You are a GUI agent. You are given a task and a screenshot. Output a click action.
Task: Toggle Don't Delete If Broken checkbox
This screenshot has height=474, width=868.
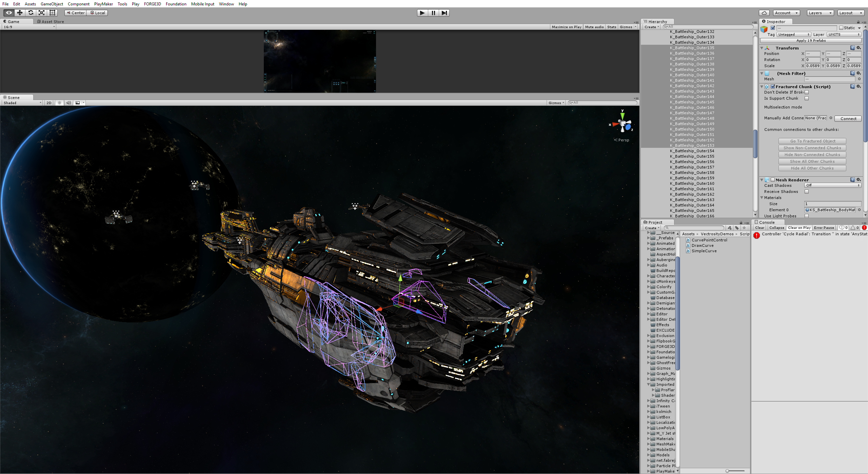click(807, 92)
